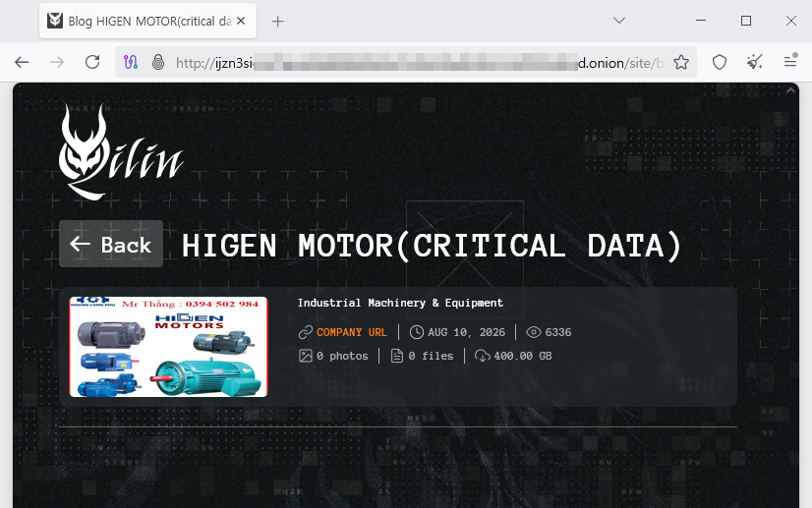This screenshot has height=508, width=812.
Task: Click the onion site security icon
Action: (158, 63)
